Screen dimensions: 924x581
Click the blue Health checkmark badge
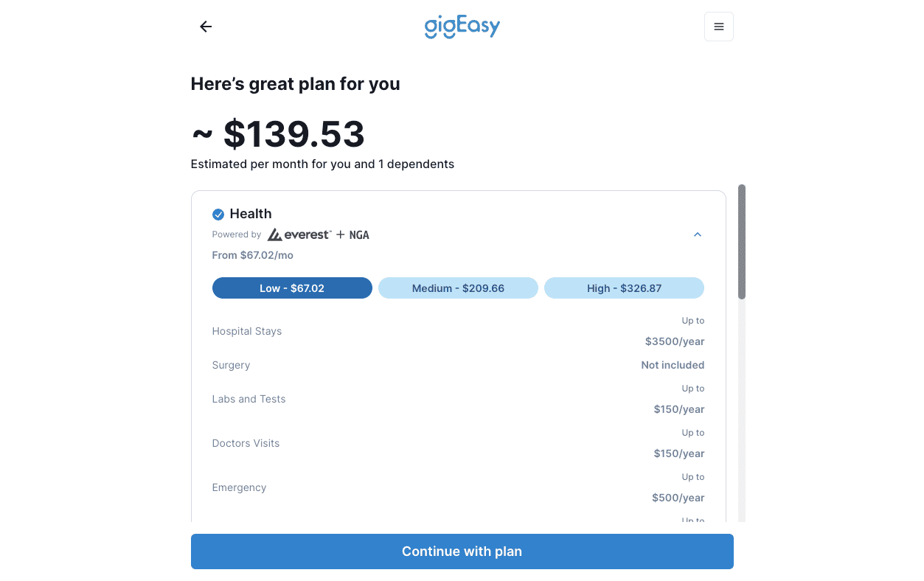pos(218,214)
